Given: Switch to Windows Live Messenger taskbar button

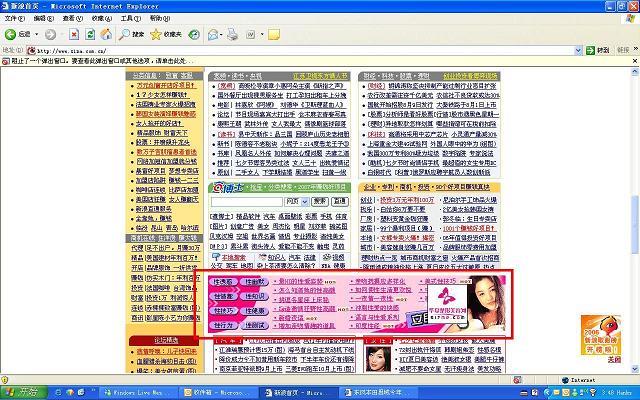Looking at the screenshot, I should tap(138, 392).
